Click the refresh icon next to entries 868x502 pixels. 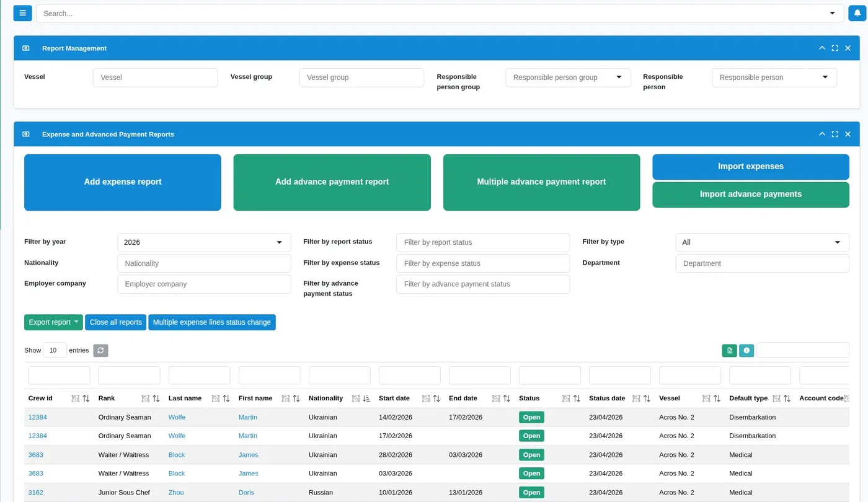100,351
